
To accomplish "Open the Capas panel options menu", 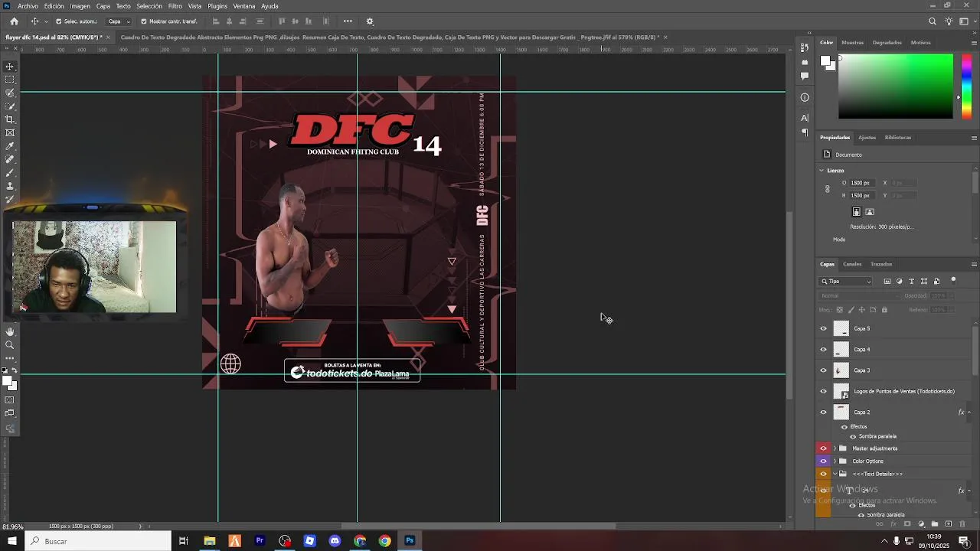I will coord(974,264).
